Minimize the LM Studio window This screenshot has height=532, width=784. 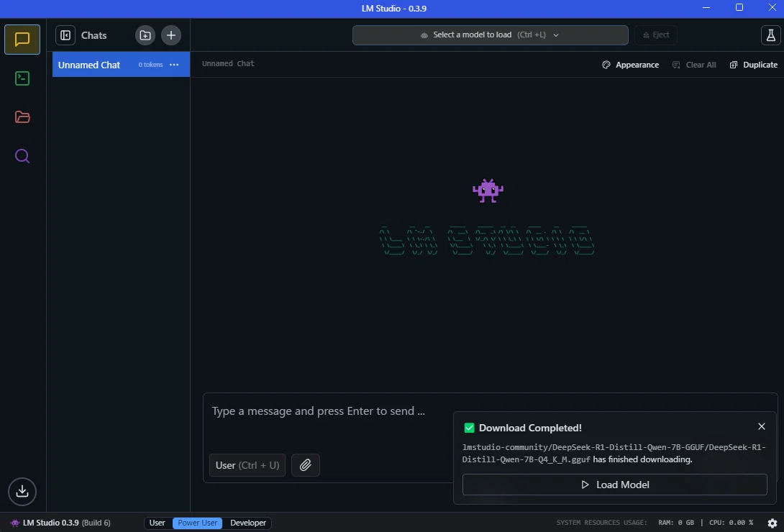coord(706,7)
